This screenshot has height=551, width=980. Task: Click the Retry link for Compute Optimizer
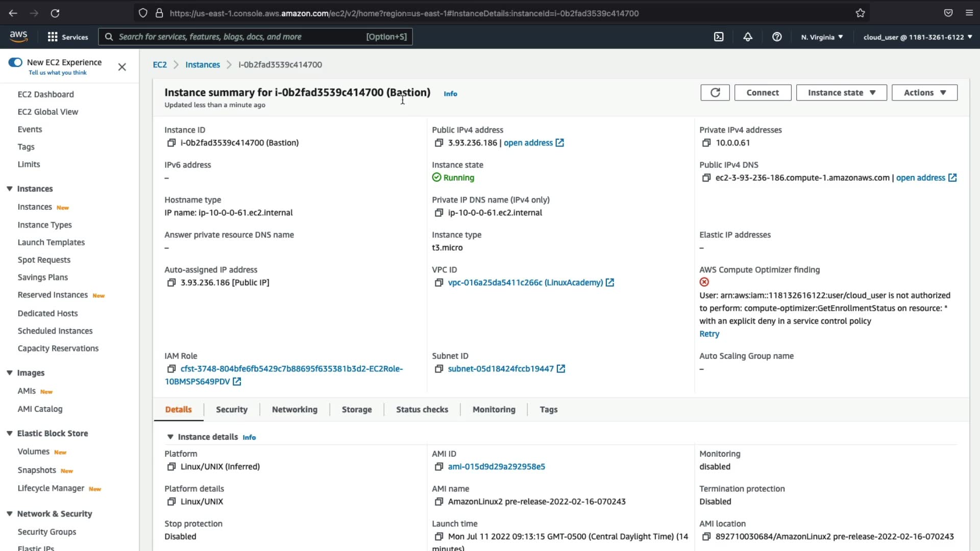(x=709, y=334)
